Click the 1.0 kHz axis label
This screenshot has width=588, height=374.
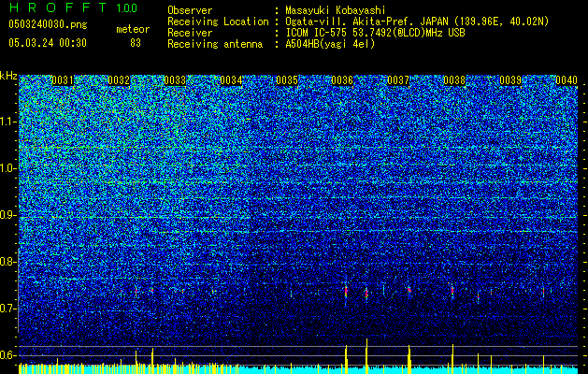[x=7, y=168]
